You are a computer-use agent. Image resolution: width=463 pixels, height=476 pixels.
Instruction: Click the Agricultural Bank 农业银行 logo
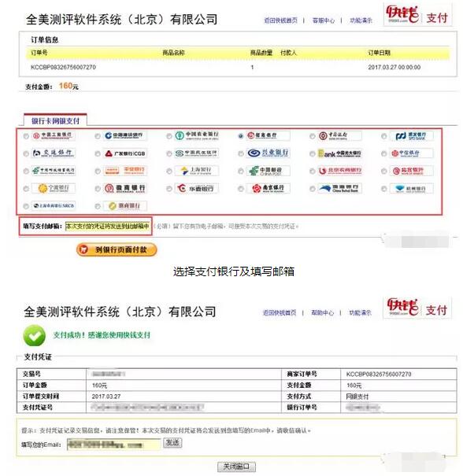[x=197, y=135]
